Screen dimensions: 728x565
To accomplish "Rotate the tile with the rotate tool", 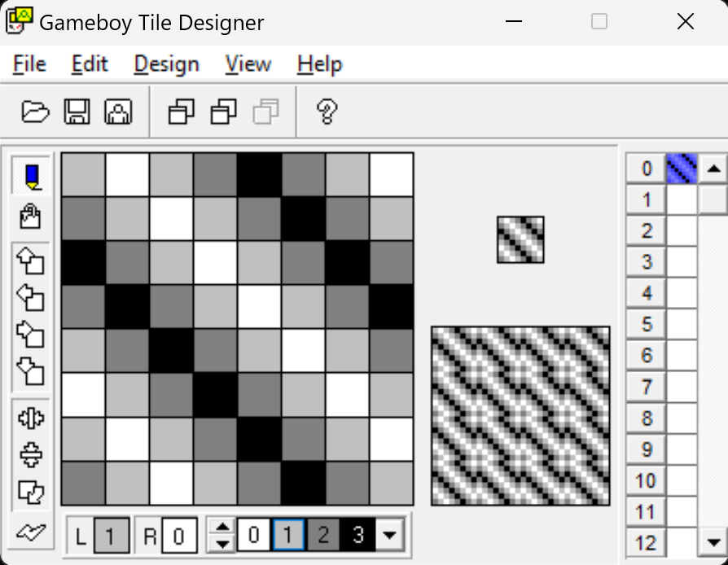I will pyautogui.click(x=31, y=492).
